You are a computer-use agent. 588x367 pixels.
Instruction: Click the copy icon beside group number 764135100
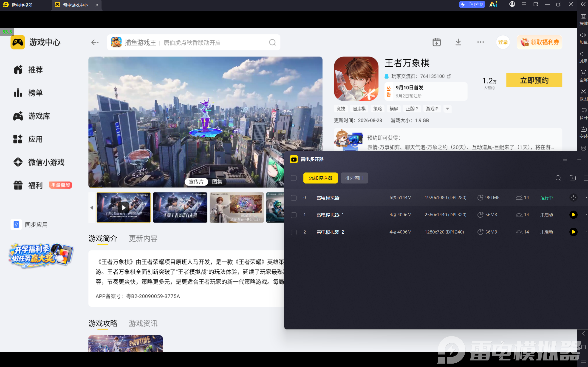point(449,76)
